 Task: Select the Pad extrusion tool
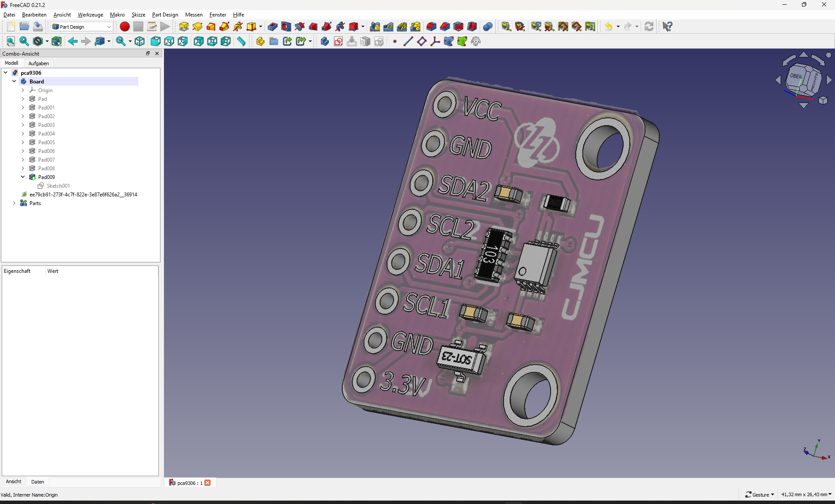click(x=184, y=27)
